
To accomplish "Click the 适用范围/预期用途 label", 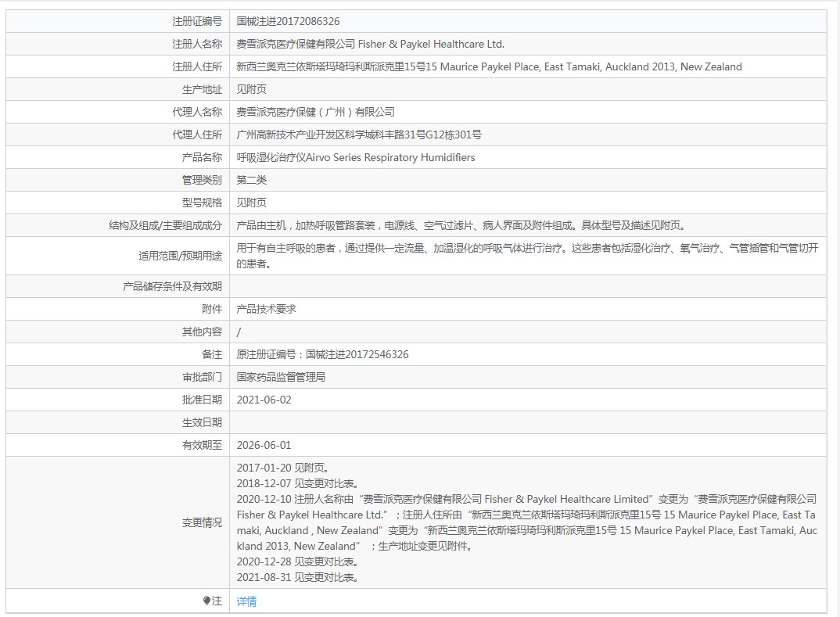I will [180, 256].
